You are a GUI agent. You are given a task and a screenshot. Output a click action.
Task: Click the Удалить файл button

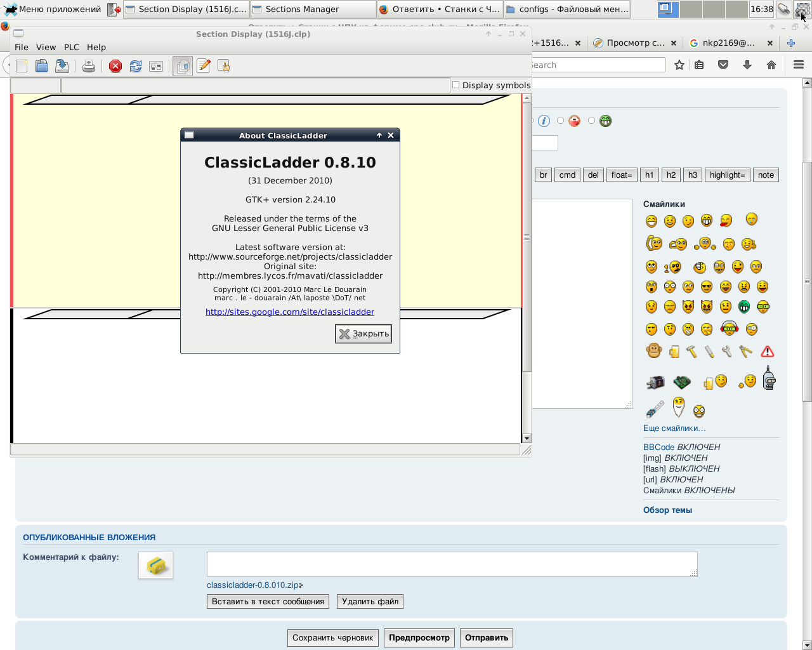click(370, 602)
